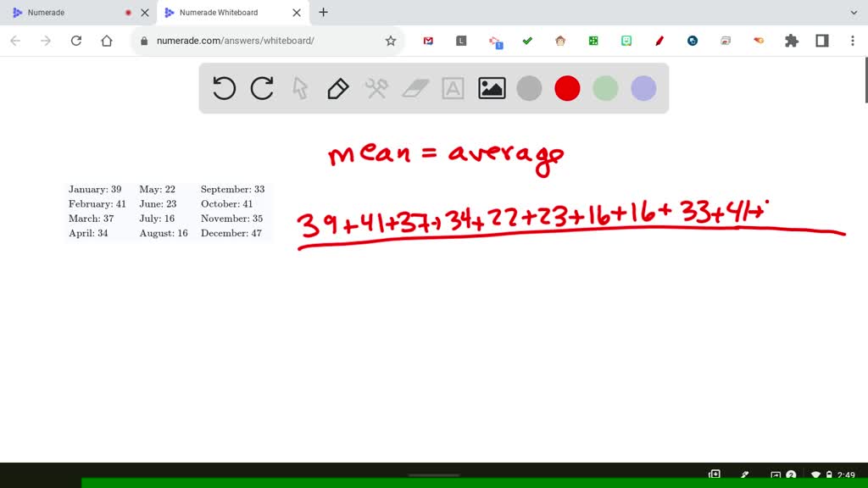Open the Chrome three-dot menu

[852, 41]
